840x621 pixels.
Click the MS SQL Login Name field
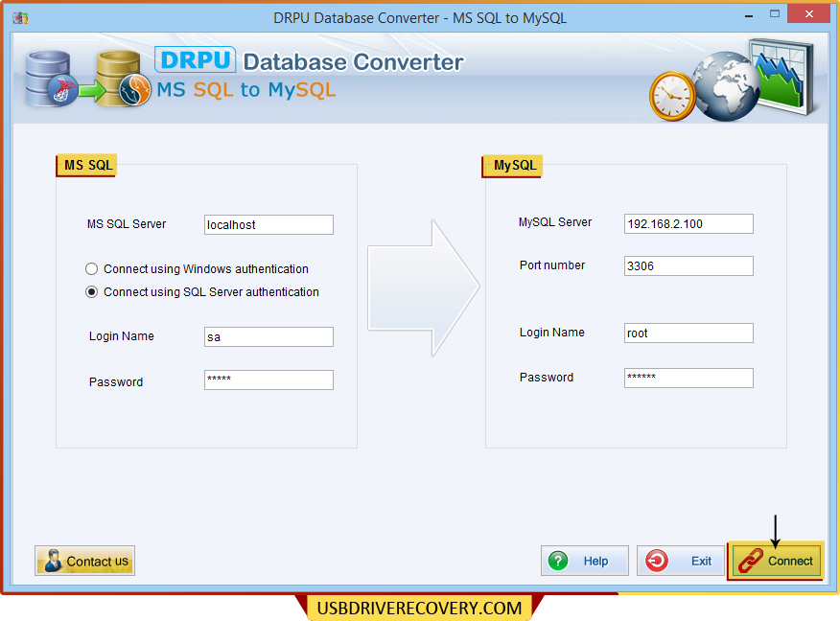pyautogui.click(x=268, y=336)
